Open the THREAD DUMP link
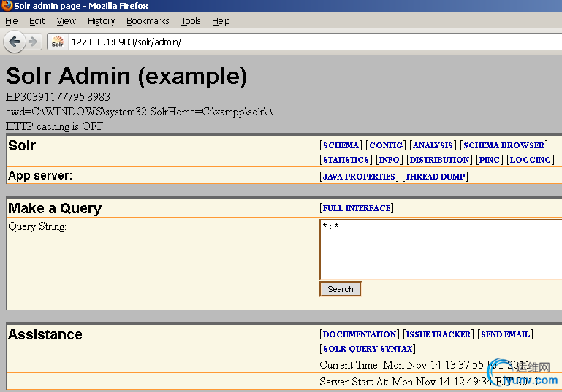562x392 pixels. click(x=435, y=177)
